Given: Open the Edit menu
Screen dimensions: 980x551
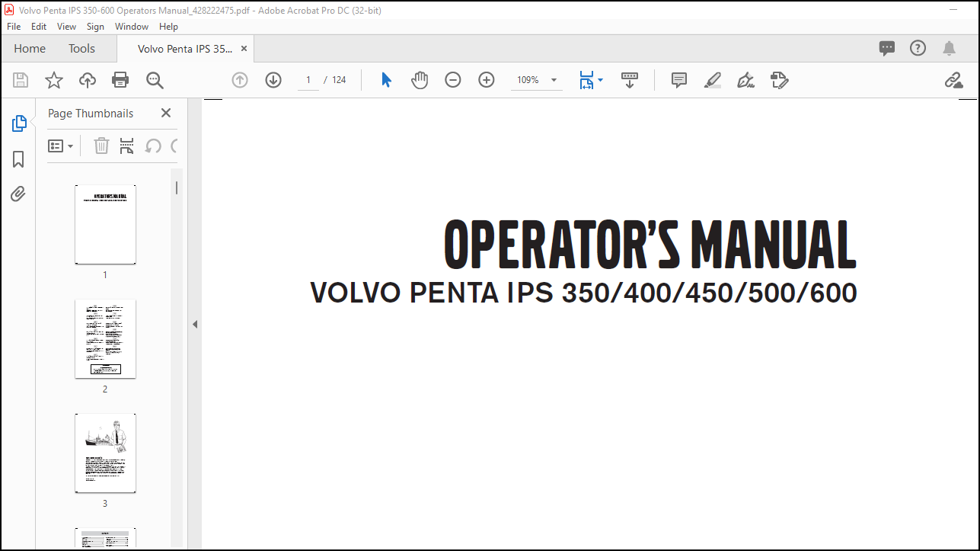Looking at the screenshot, I should (39, 27).
